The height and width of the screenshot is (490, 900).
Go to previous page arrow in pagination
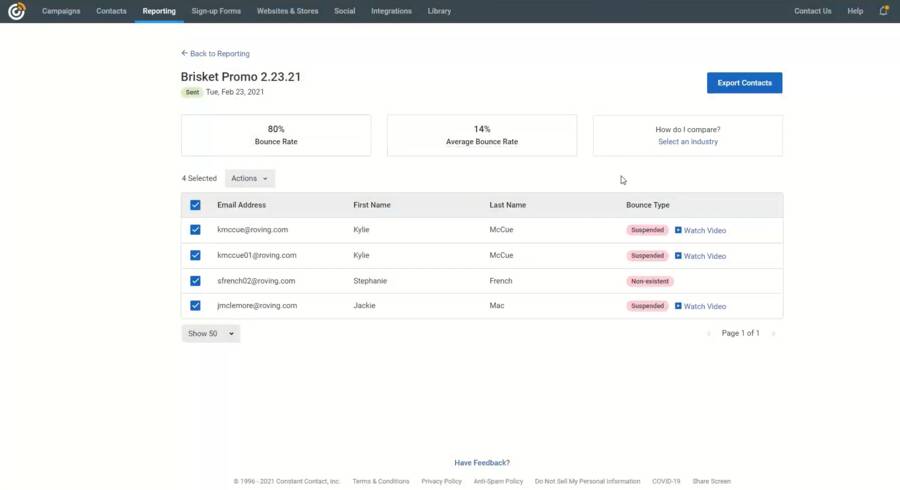pos(708,333)
